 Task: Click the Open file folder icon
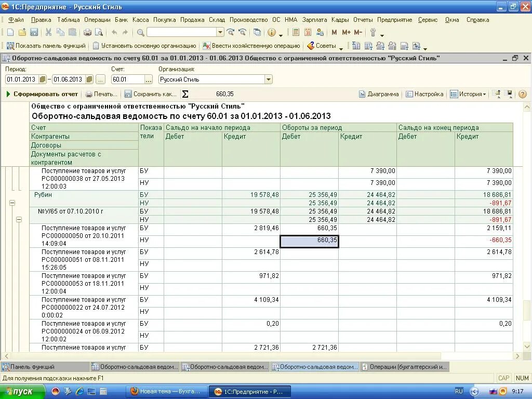click(22, 32)
